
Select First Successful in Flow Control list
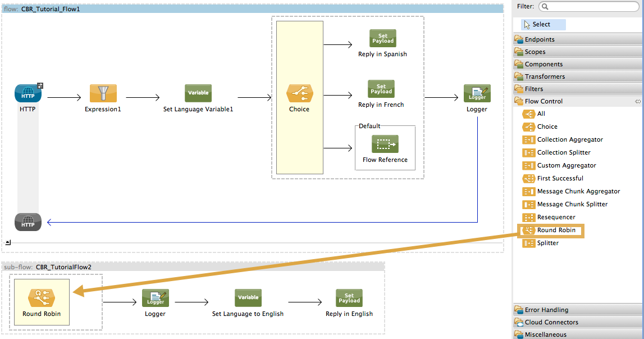560,178
